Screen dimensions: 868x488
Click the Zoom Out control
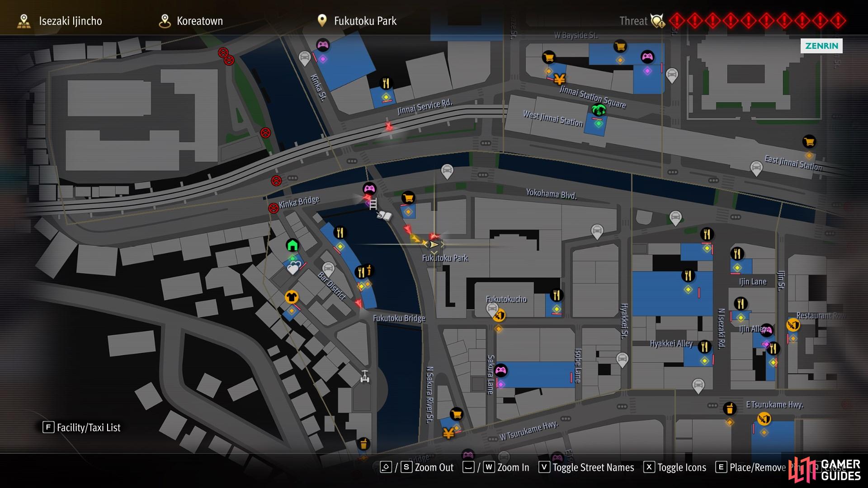coord(417,467)
